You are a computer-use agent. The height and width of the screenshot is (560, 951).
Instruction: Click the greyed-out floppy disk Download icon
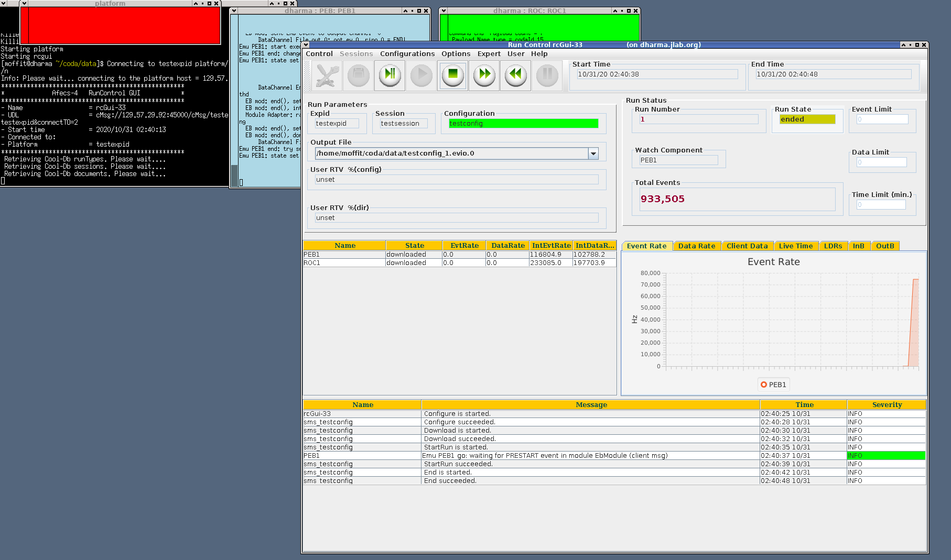pos(359,75)
